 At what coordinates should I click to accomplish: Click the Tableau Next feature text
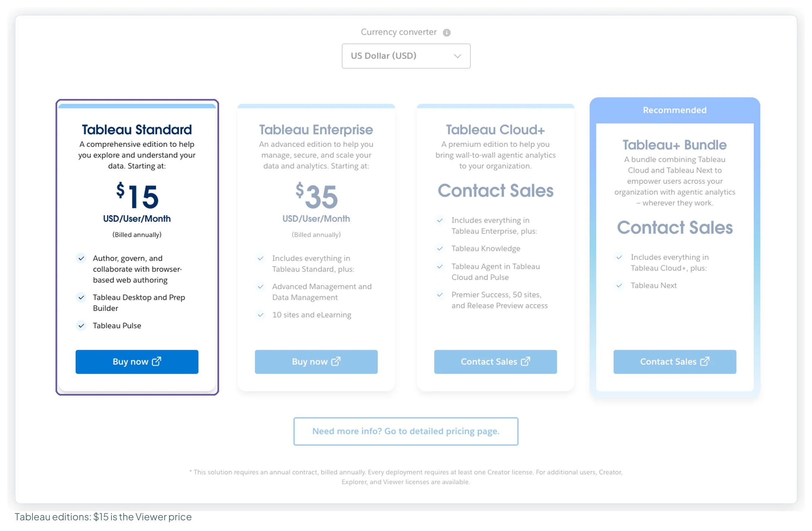(654, 285)
